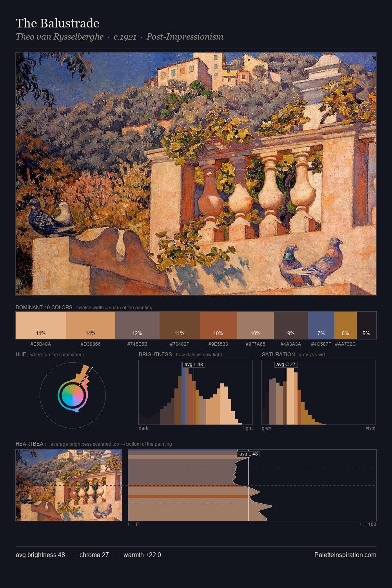This screenshot has height=588, width=392.
Task: Click the hex code #D39866 text
Action: point(91,344)
